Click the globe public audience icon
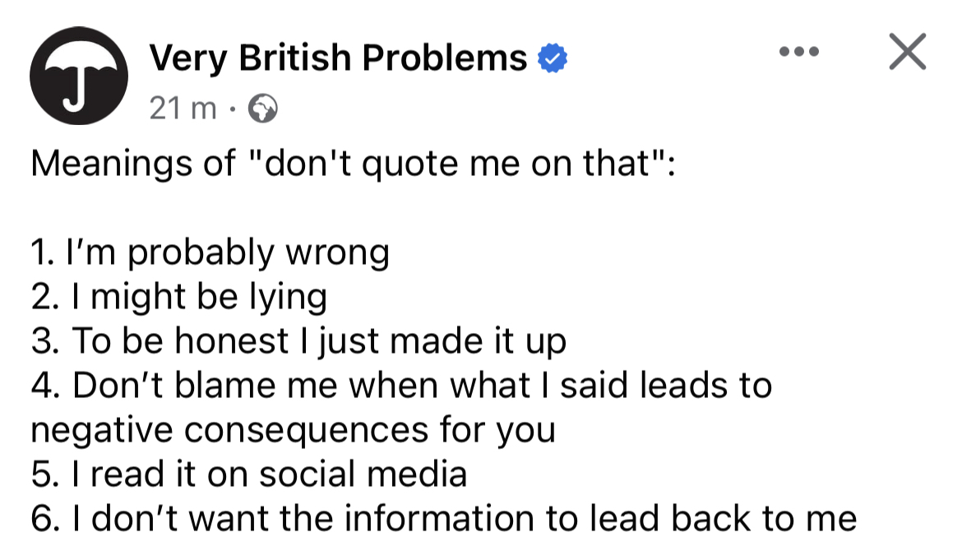This screenshot has width=962, height=560. (262, 109)
